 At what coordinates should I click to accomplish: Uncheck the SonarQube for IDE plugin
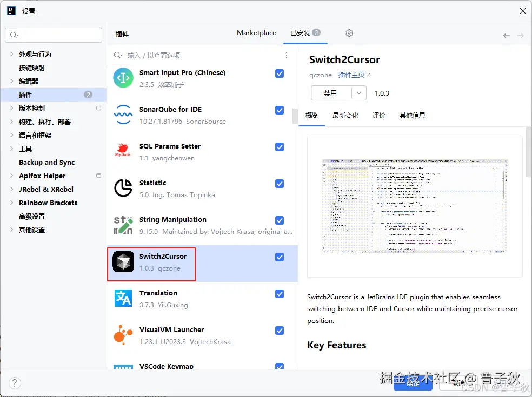(280, 110)
